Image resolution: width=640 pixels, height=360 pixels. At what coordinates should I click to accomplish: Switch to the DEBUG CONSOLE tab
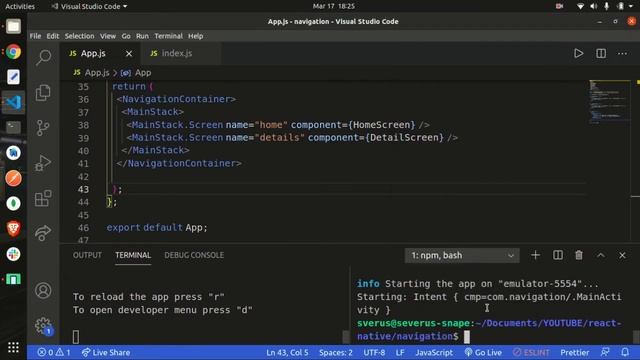pyautogui.click(x=194, y=255)
